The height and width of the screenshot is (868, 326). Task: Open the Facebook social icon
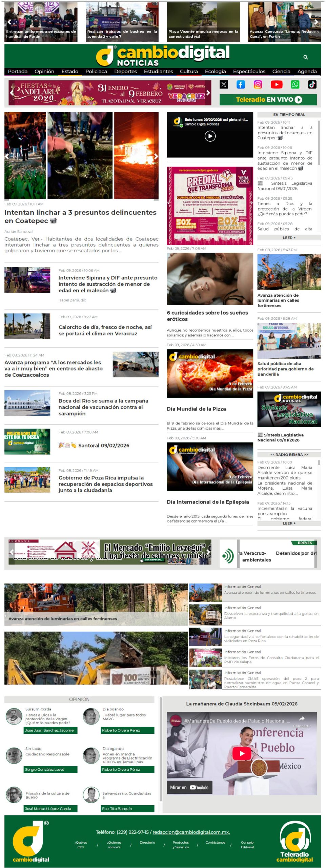[241, 84]
